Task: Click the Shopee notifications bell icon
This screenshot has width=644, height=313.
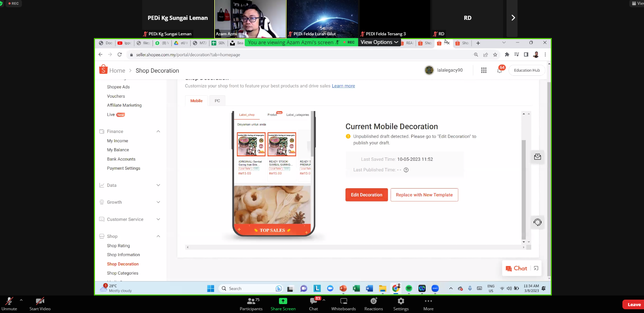Action: 499,70
